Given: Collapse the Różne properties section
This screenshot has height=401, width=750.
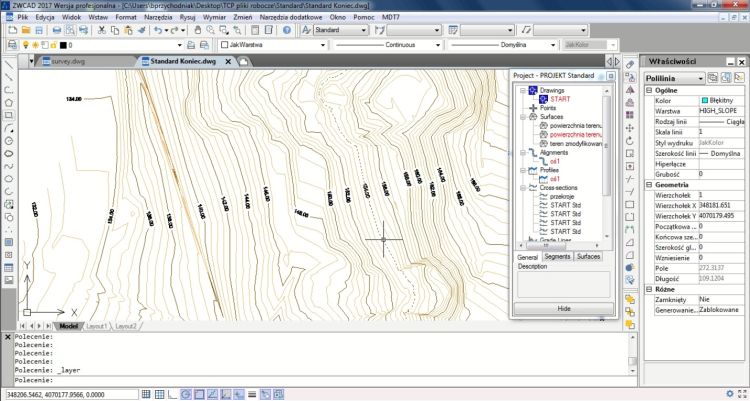Looking at the screenshot, I should (649, 290).
